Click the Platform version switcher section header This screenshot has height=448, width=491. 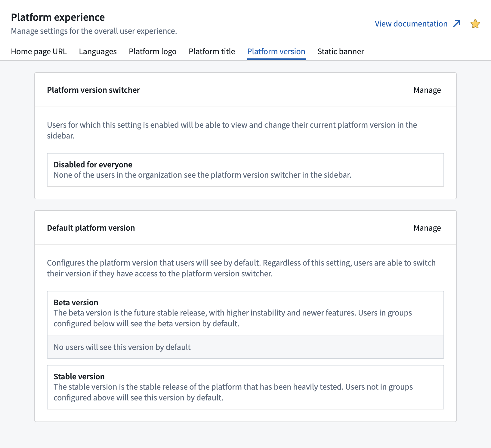click(93, 90)
